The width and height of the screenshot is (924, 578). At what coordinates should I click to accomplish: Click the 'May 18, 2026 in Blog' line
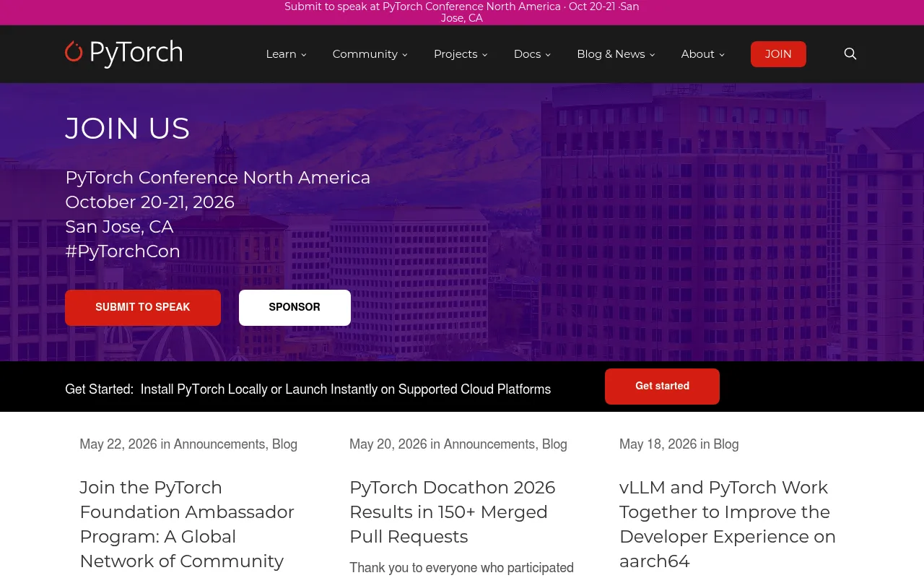[x=679, y=444]
